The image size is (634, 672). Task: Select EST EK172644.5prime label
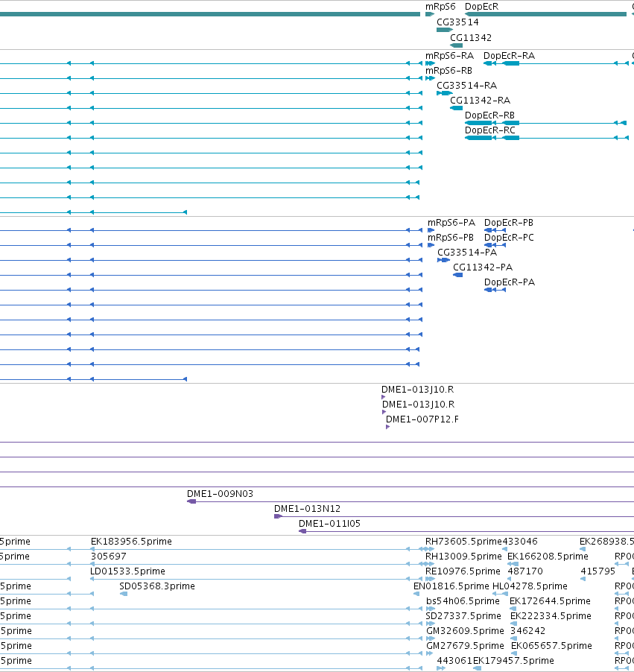click(x=550, y=601)
